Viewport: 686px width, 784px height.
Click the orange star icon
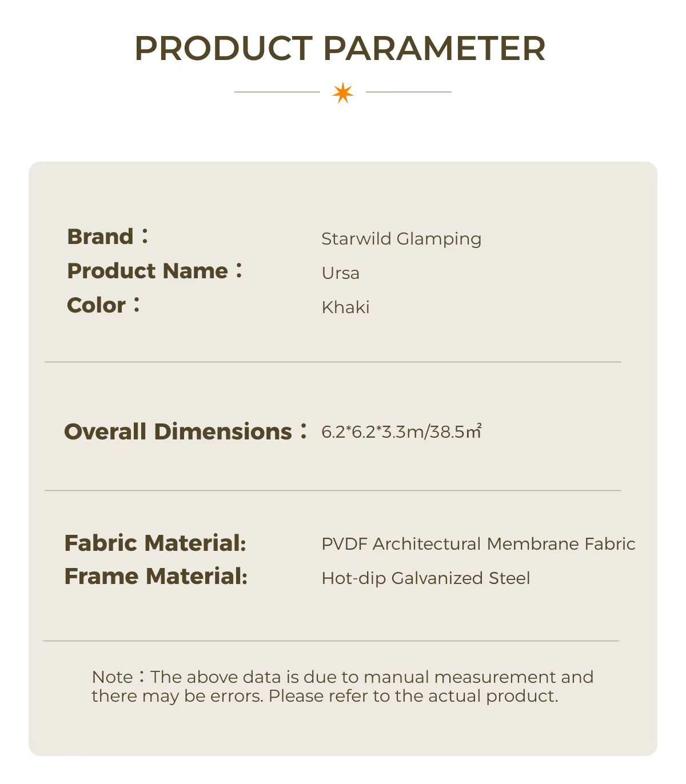[x=343, y=93]
